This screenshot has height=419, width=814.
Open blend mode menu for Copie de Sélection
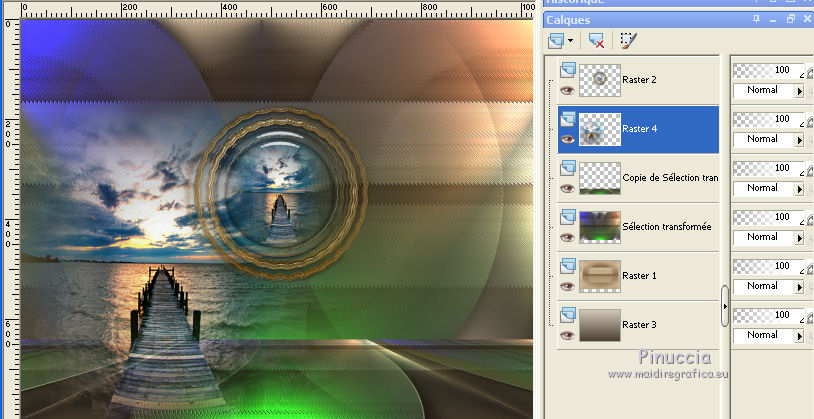click(799, 189)
